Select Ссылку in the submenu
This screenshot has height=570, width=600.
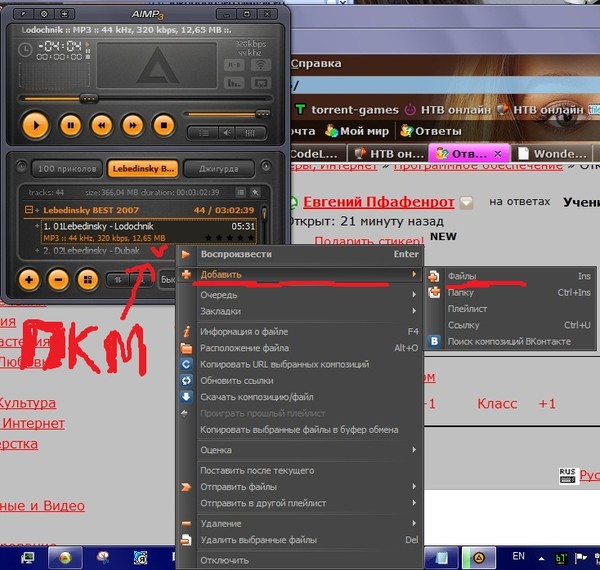click(x=510, y=325)
